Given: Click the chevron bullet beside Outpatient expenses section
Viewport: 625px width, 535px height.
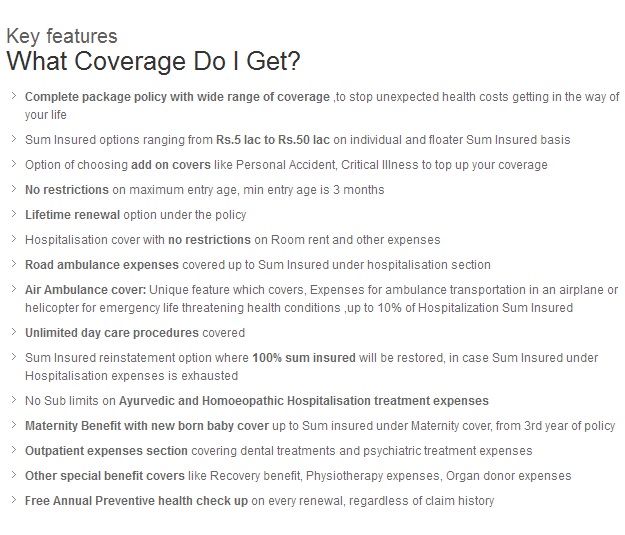Looking at the screenshot, I should (x=14, y=450).
